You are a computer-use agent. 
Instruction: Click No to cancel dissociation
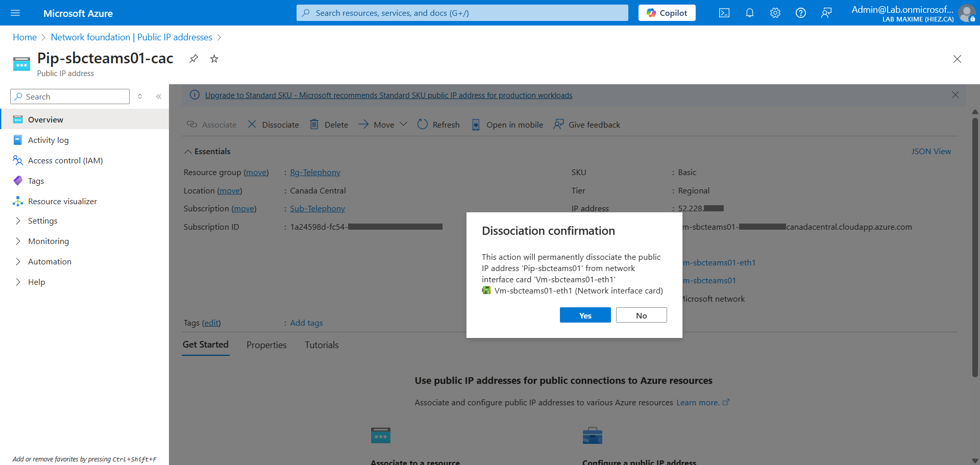641,315
